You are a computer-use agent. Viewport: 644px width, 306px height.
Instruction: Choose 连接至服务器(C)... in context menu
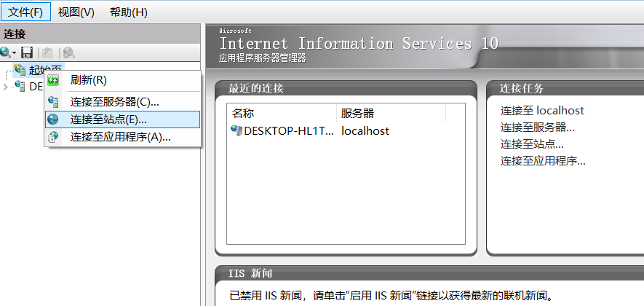click(122, 101)
